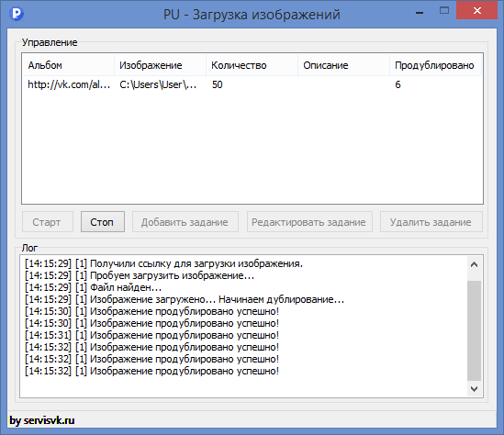Stop the task with Стоп button
This screenshot has height=435, width=504.
(103, 222)
